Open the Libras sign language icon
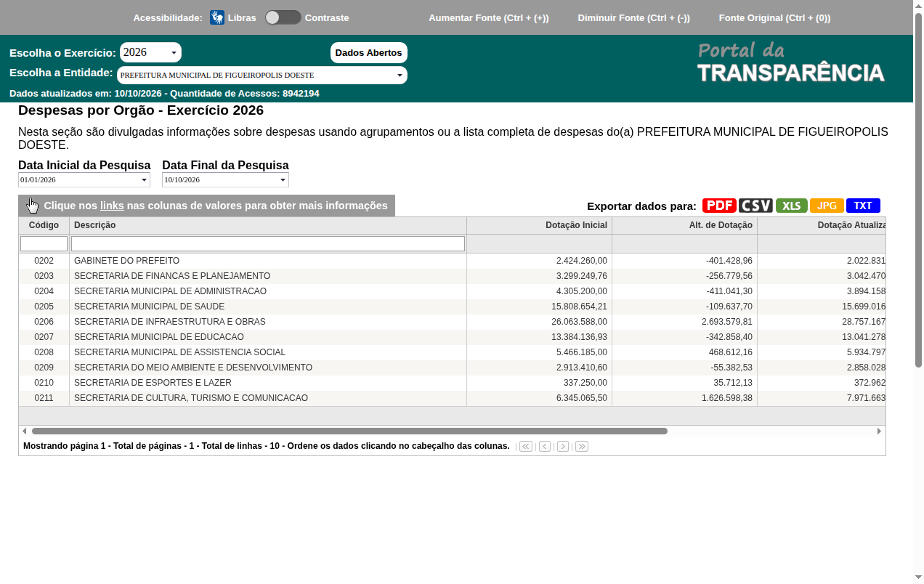The image size is (924, 584). click(x=217, y=17)
